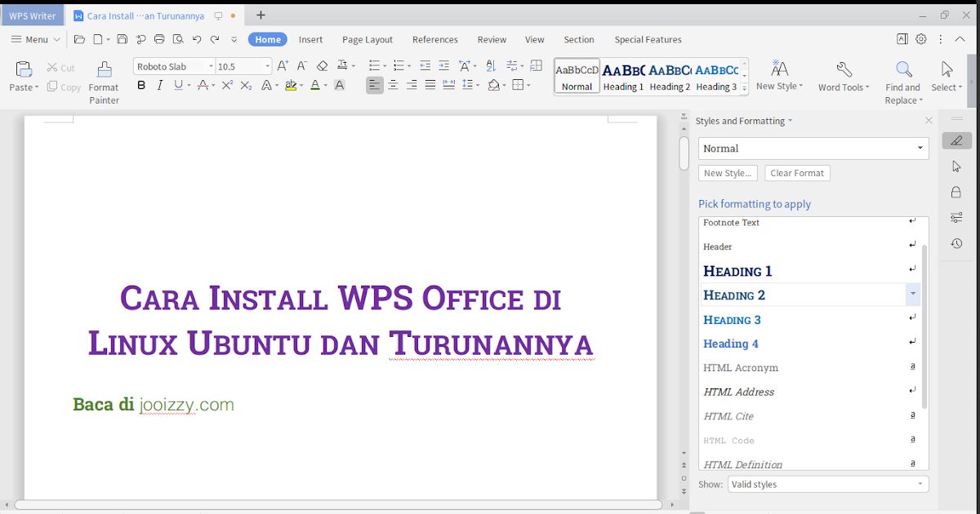Open the history clock icon in sidebar
Viewport: 980px width, 514px height.
956,243
